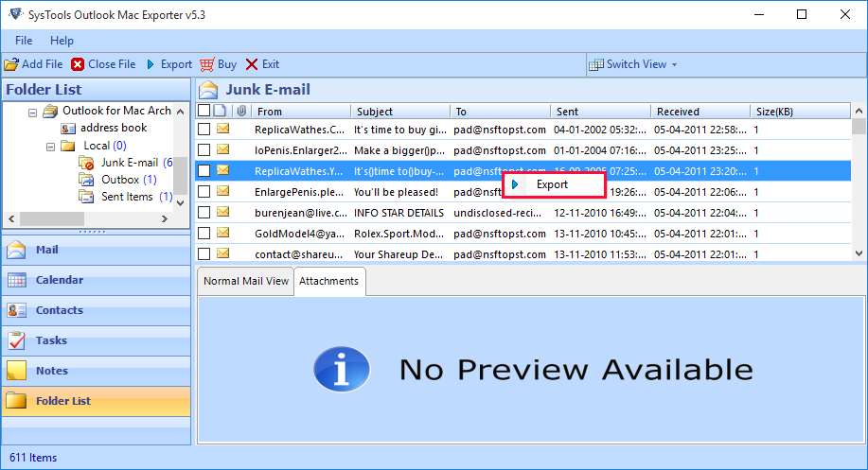Image resolution: width=868 pixels, height=470 pixels.
Task: Sort by the From column header
Action: [301, 112]
